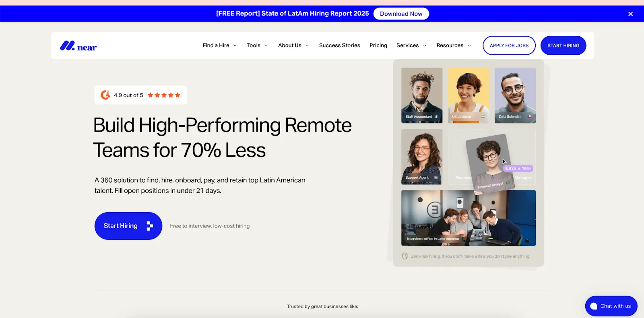Screen dimensions: 644x318
Task: Close the free report banner
Action: 630,14
